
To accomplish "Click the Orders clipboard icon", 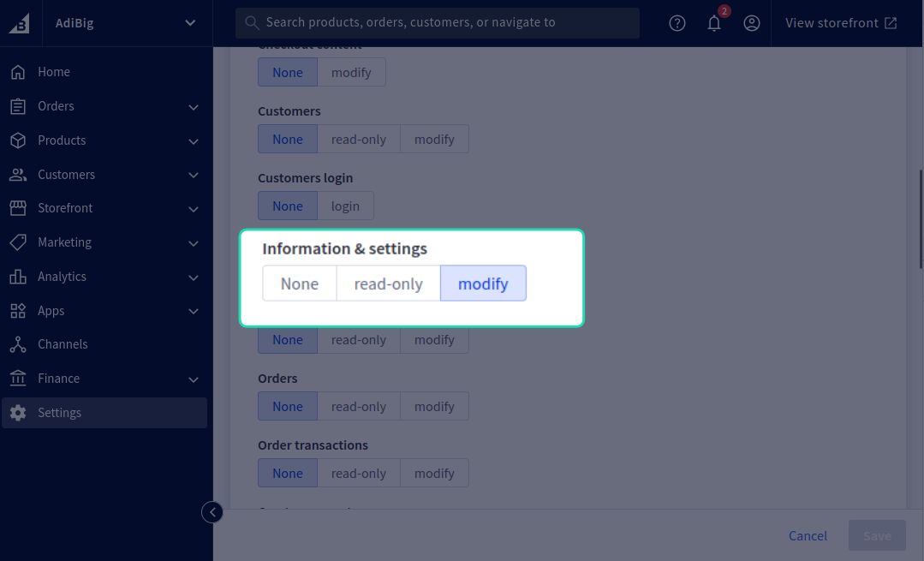I will point(18,106).
